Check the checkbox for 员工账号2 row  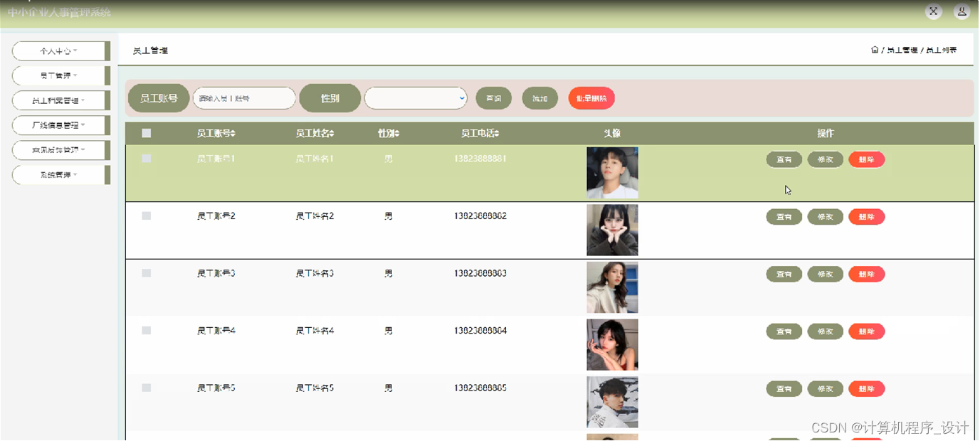point(147,216)
